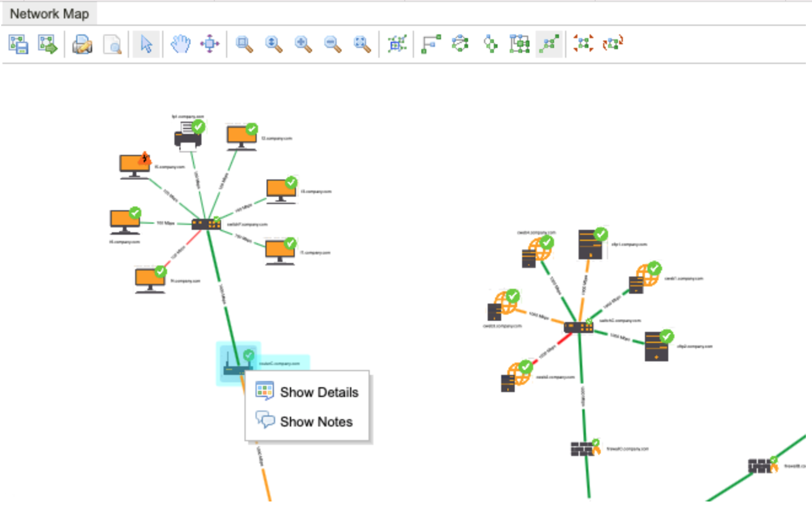Fit the whole map to the window
812x515 pixels.
point(362,44)
